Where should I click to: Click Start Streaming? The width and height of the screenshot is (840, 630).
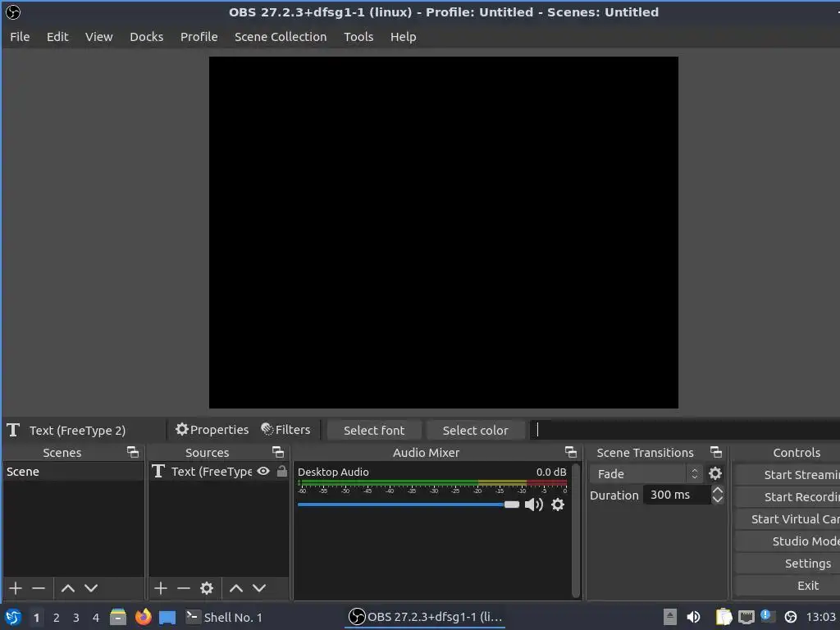[x=787, y=475]
